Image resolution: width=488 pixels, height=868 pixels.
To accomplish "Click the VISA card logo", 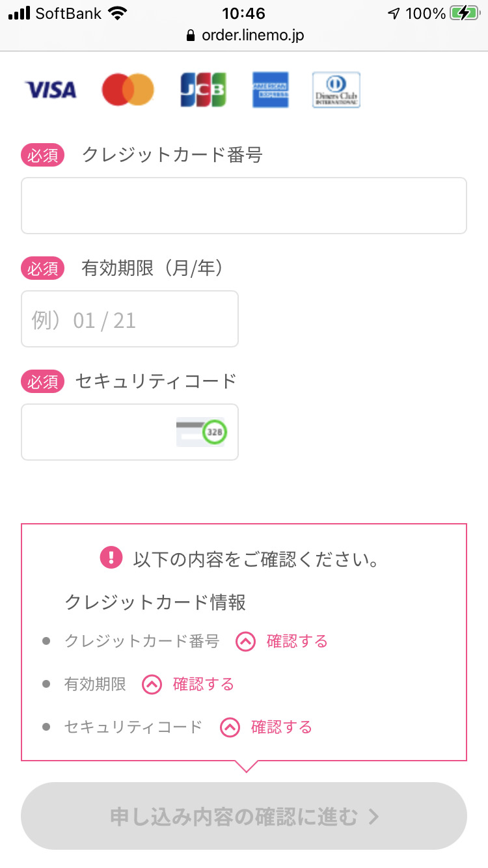I will click(50, 90).
